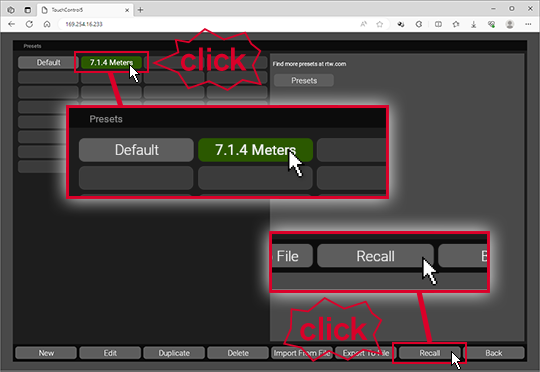Click the Back button
Viewport: 540px width, 372px height.
[494, 353]
